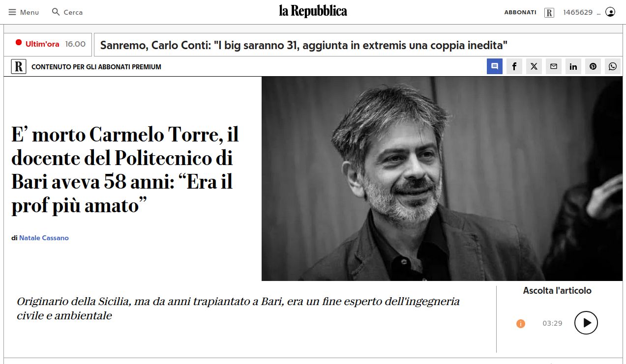Screen dimensions: 626x364
Task: Share article via email
Action: 554,66
